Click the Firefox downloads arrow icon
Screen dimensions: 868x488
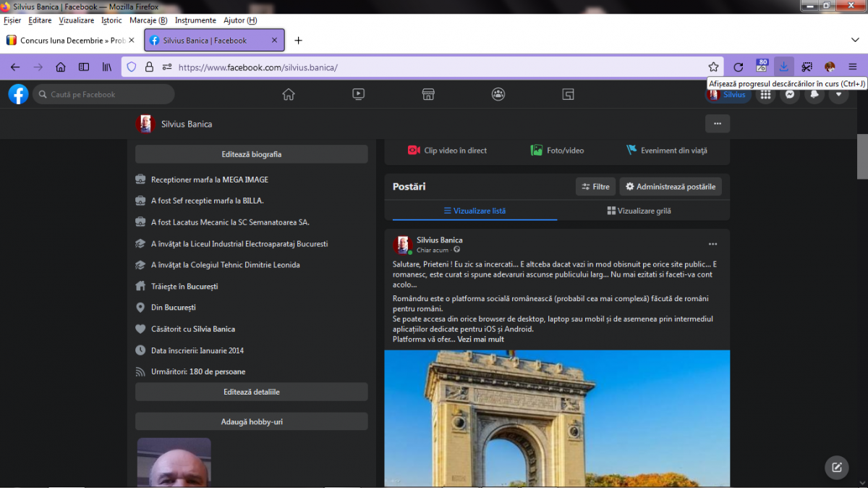[x=783, y=67]
